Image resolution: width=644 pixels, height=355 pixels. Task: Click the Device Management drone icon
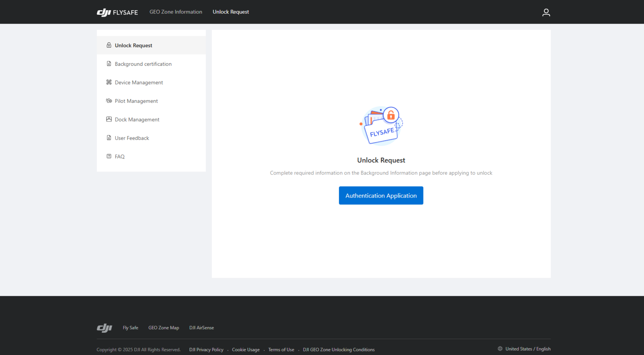pos(109,82)
